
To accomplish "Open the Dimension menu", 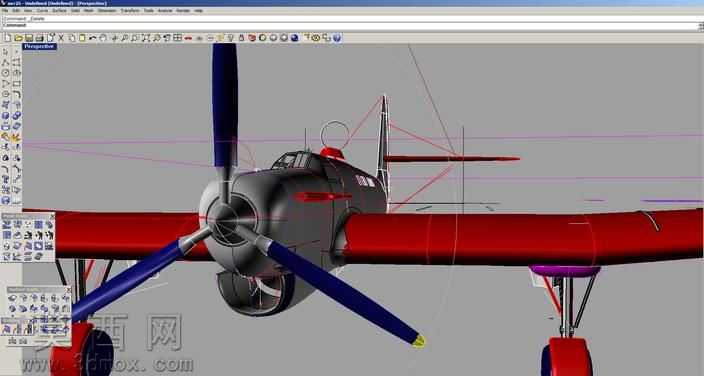I will click(x=107, y=10).
